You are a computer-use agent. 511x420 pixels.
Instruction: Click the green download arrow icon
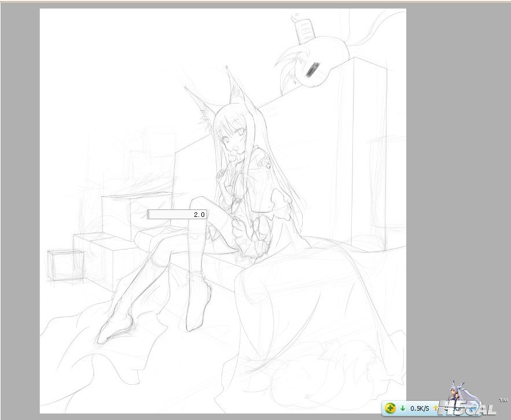coord(403,408)
